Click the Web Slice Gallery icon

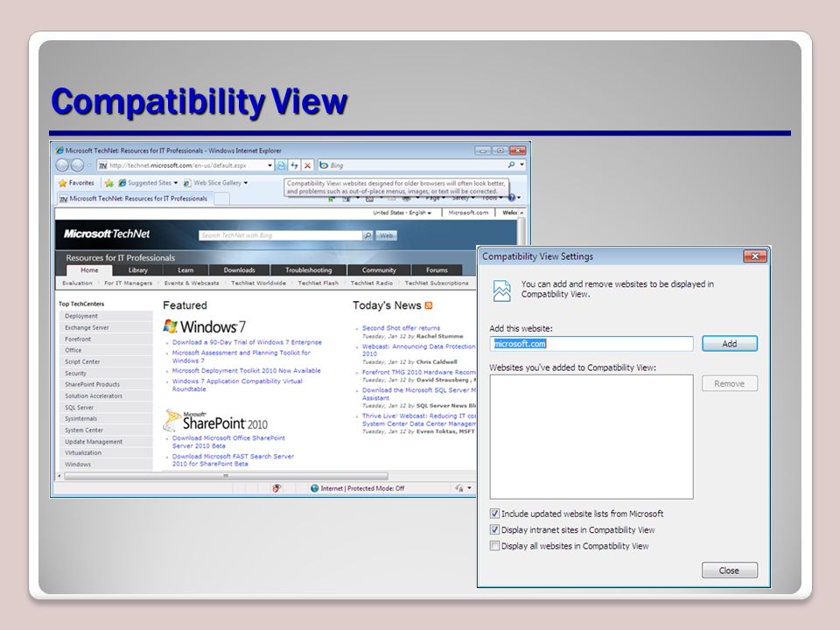pyautogui.click(x=187, y=183)
